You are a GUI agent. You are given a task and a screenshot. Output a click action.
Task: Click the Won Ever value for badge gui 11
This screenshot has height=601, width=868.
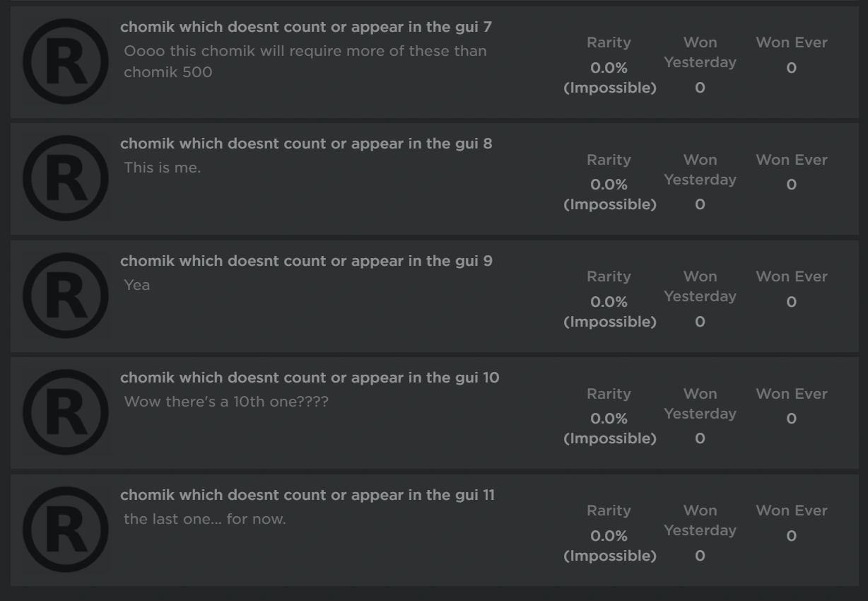[791, 534]
